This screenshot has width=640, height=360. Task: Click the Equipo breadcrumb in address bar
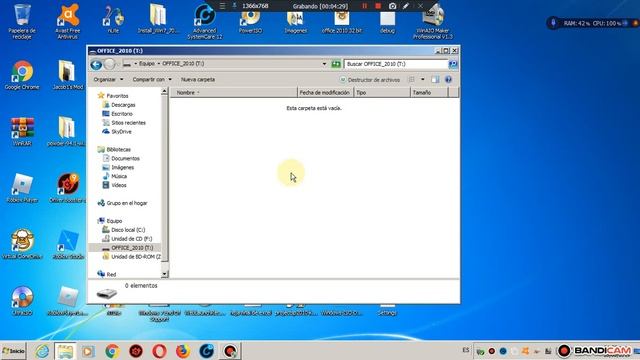(147, 64)
